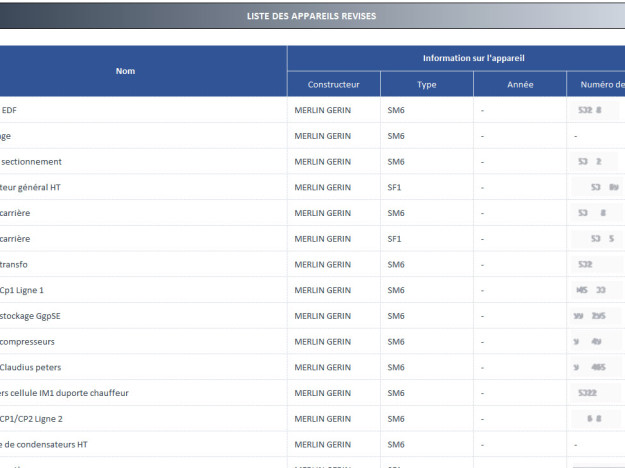Click the 'EDF' row name

[9, 110]
